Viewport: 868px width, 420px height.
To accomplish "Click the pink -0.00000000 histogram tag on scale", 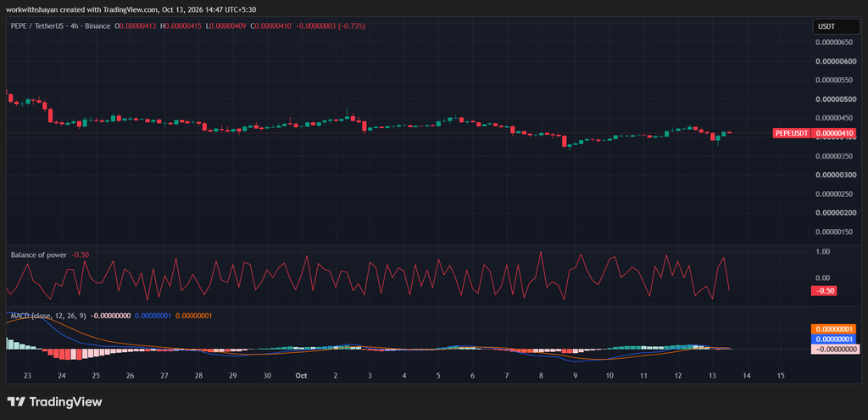I will [x=835, y=349].
